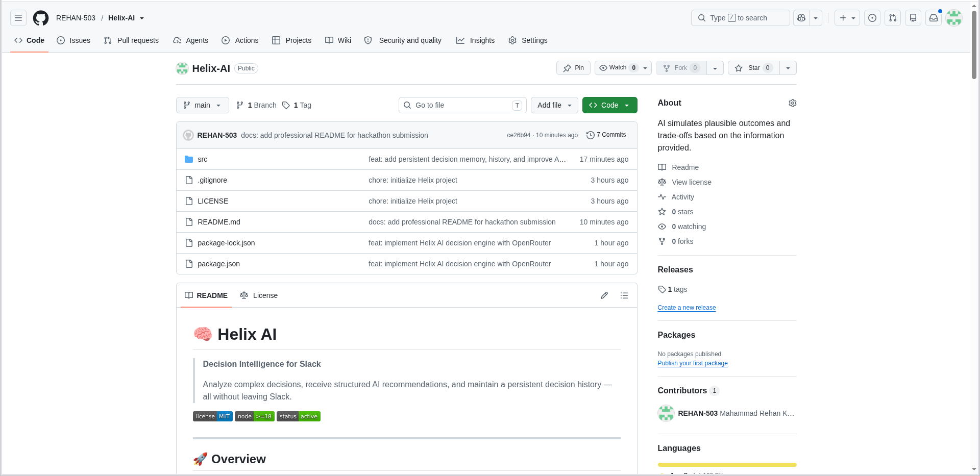Screen dimensions: 980x476
Task: Click the commit author avatar for REHAN-503
Action: (x=188, y=135)
